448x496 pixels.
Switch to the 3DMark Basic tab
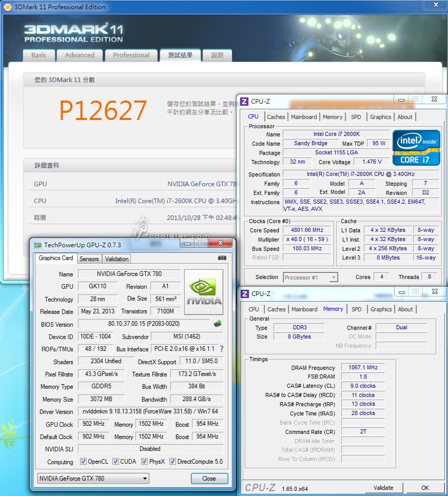(39, 55)
